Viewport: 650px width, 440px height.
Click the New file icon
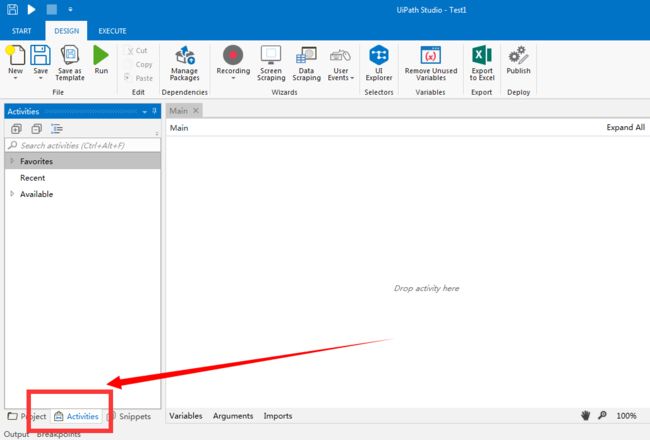[16, 56]
